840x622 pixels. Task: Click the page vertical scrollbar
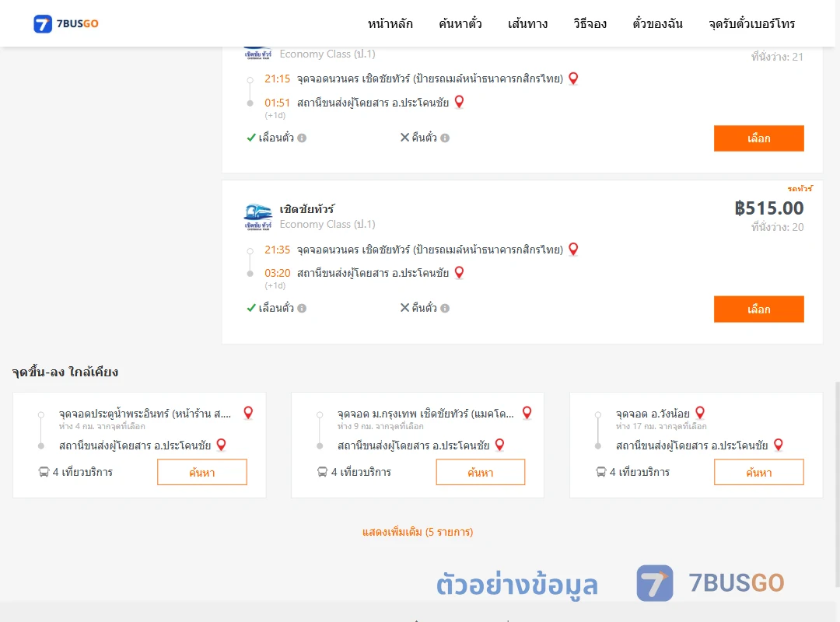click(837, 484)
